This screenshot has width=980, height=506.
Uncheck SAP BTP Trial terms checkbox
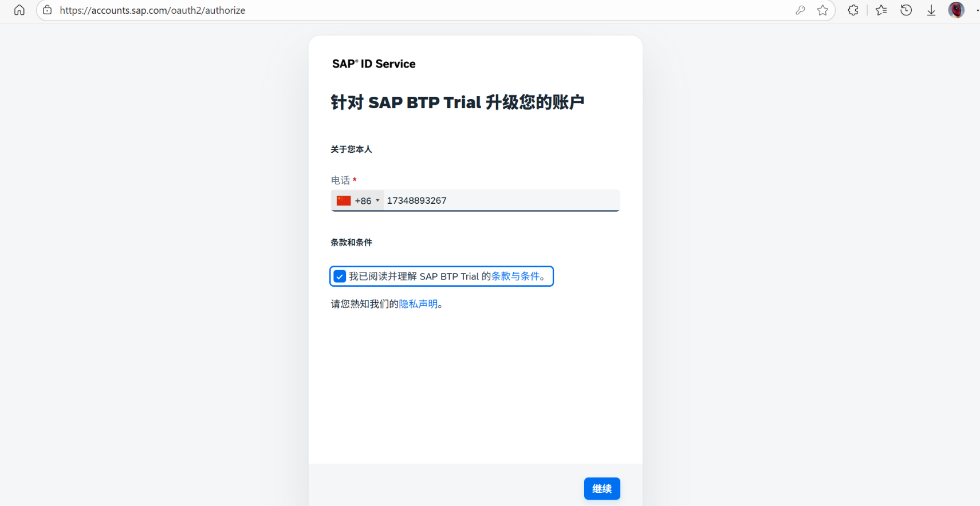(340, 276)
